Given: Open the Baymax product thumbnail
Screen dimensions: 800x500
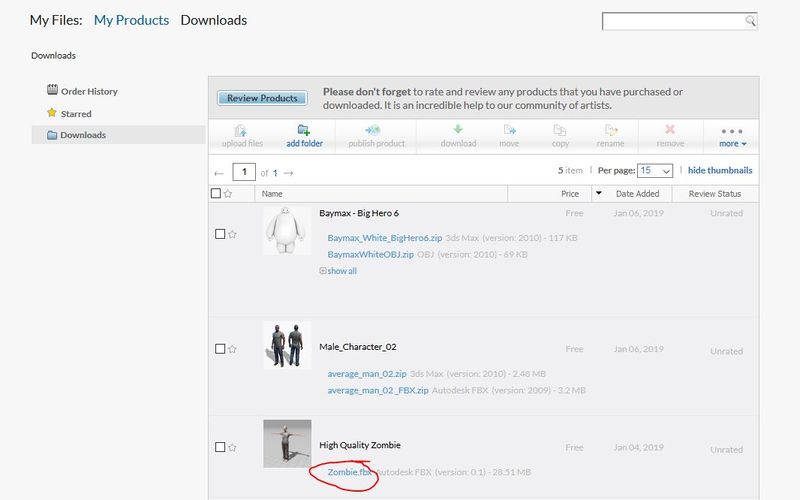Looking at the screenshot, I should (x=287, y=230).
